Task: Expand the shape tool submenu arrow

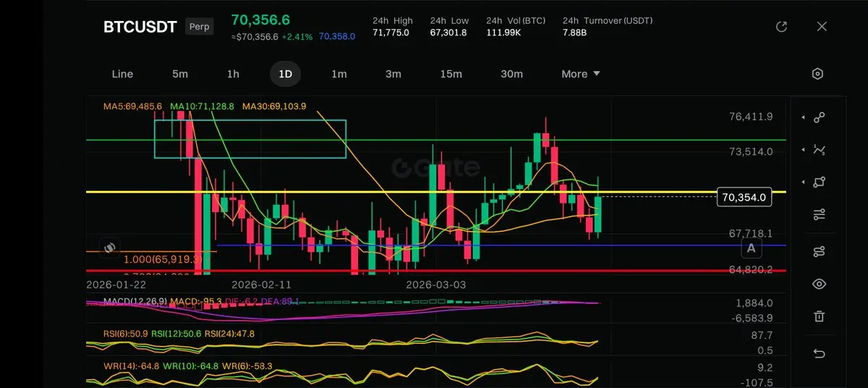Action: tap(803, 182)
